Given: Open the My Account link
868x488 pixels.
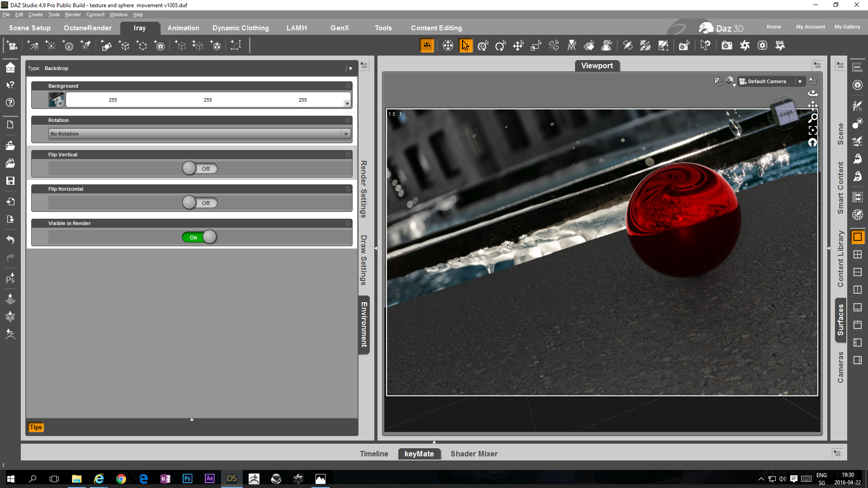Looking at the screenshot, I should (810, 27).
